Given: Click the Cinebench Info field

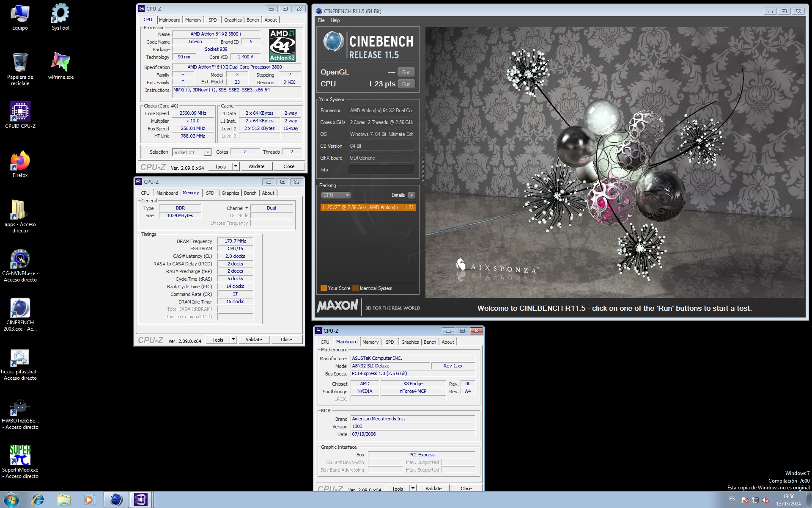Looking at the screenshot, I should click(x=381, y=170).
